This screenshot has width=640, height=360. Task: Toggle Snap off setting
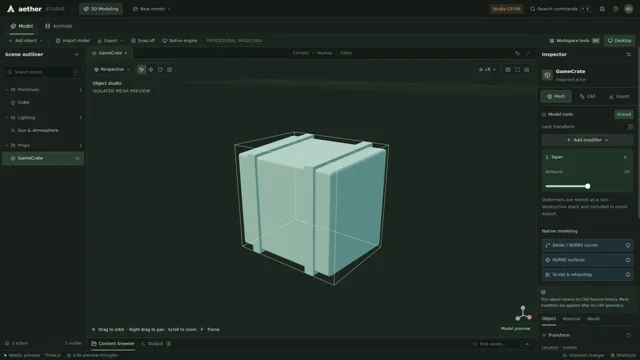click(143, 40)
